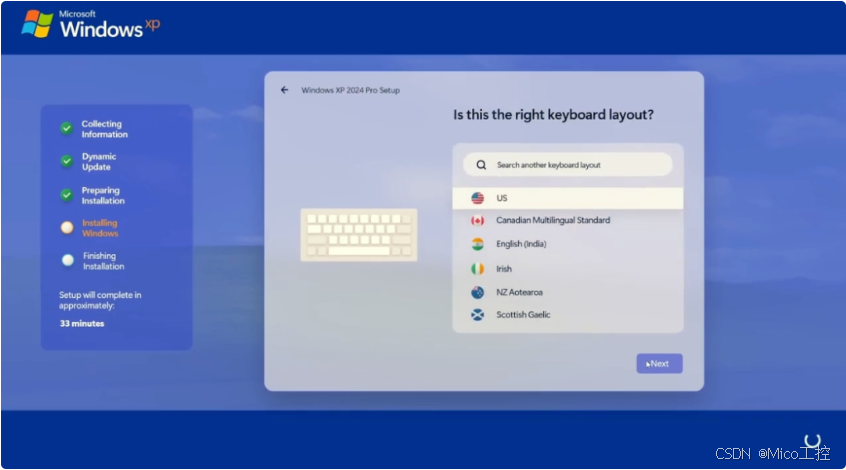846x470 pixels.
Task: Click the Dynamic Update checkmark icon
Action: tap(66, 161)
